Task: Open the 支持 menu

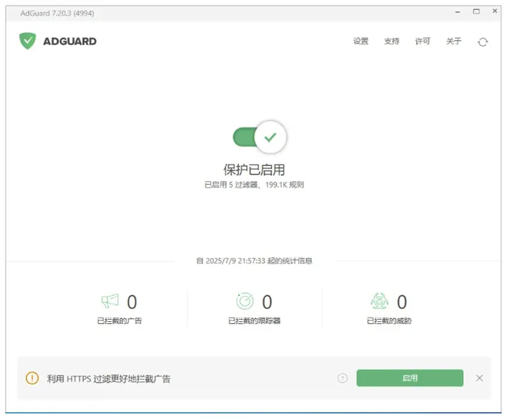Action: pos(391,41)
